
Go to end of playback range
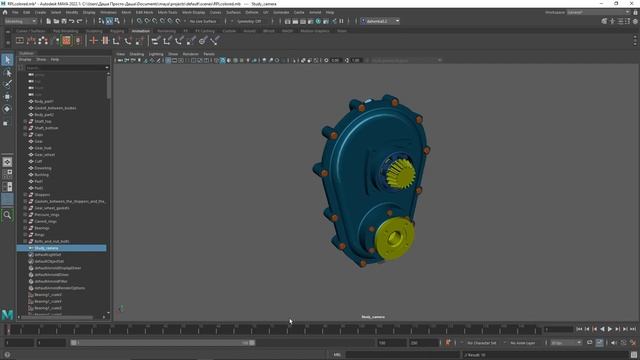[x=633, y=329]
